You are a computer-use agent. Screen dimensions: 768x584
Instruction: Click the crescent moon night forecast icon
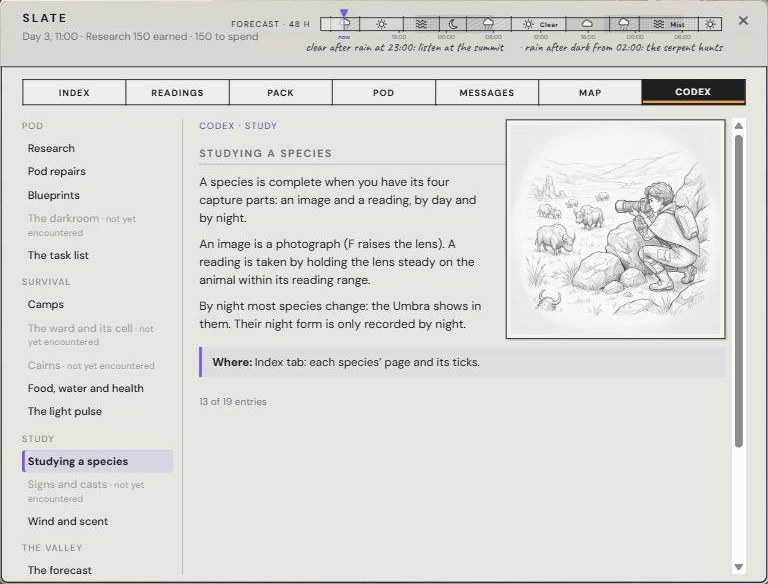click(x=453, y=24)
